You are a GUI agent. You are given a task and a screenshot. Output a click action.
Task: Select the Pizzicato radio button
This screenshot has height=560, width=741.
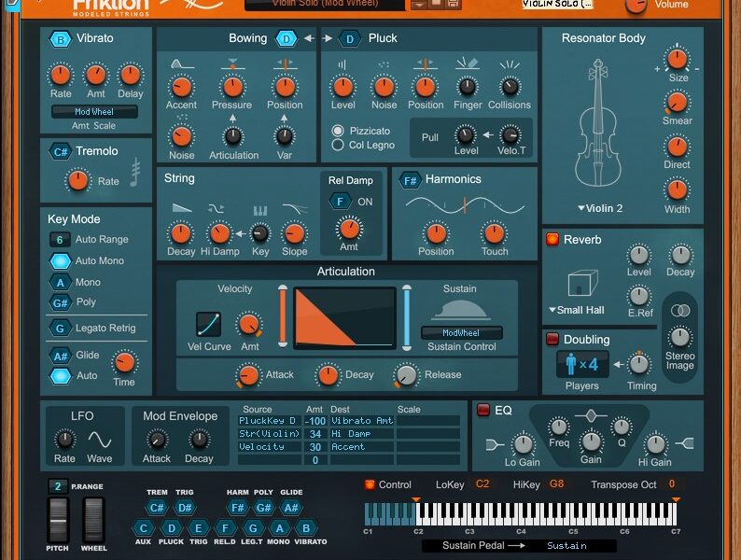[338, 131]
